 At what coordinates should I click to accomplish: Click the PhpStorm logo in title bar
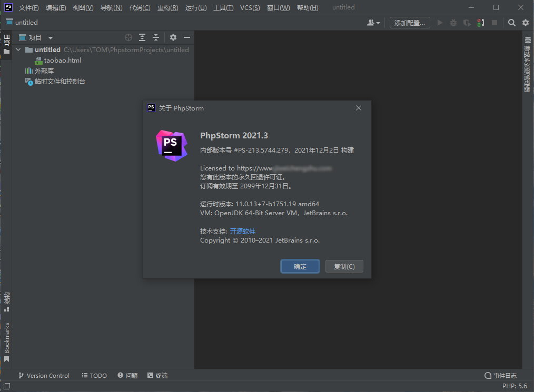tap(8, 7)
